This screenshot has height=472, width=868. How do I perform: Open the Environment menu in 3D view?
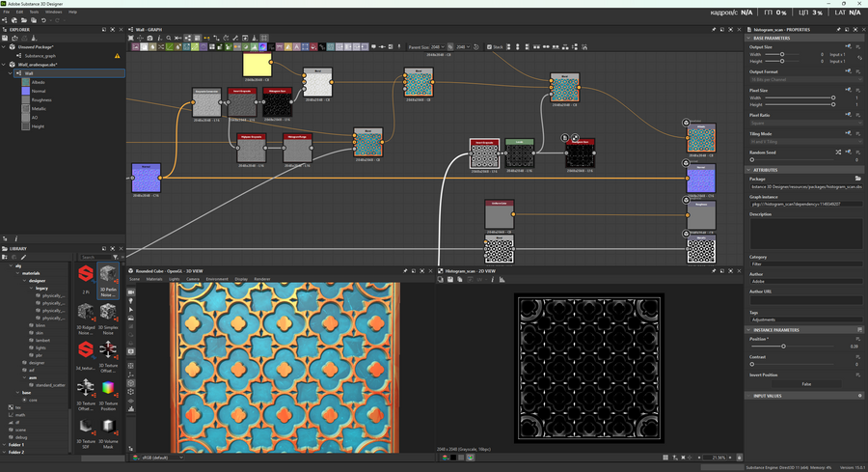(x=217, y=279)
